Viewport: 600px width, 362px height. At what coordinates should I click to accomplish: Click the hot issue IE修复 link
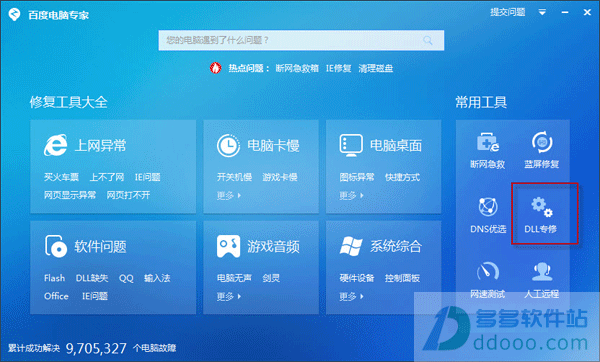339,68
